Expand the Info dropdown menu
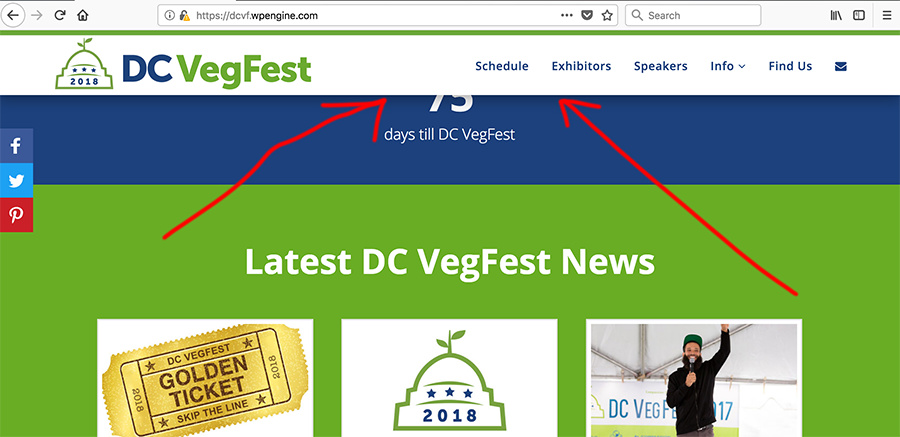Viewport: 900px width, 437px height. [728, 67]
